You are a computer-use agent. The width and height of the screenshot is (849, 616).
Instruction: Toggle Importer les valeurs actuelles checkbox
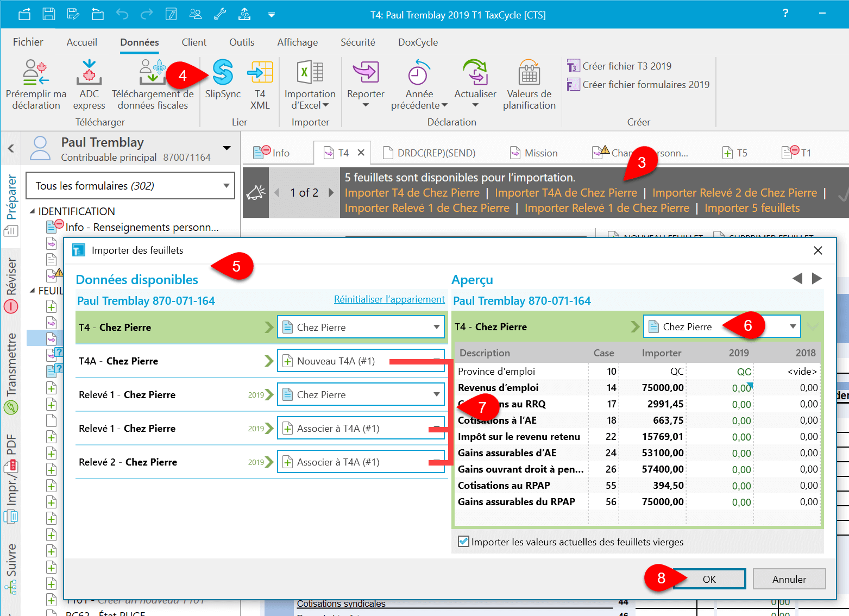point(463,542)
